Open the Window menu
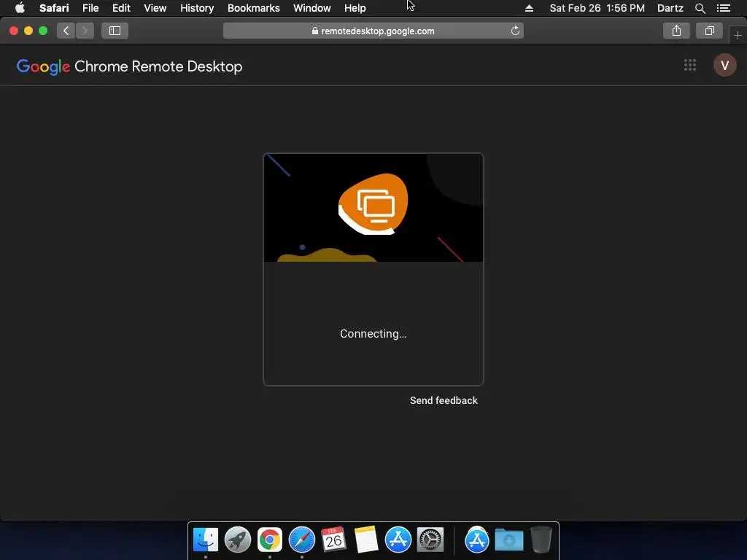 click(311, 8)
